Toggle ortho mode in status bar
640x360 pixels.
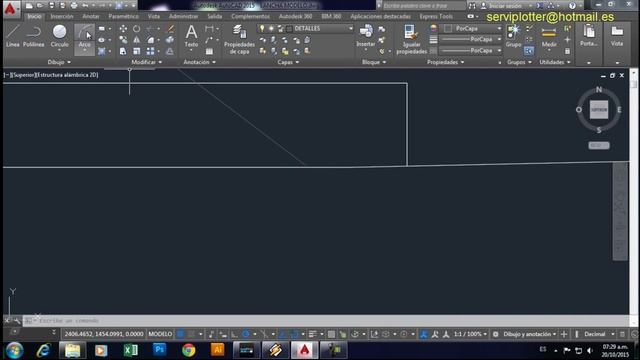234,334
